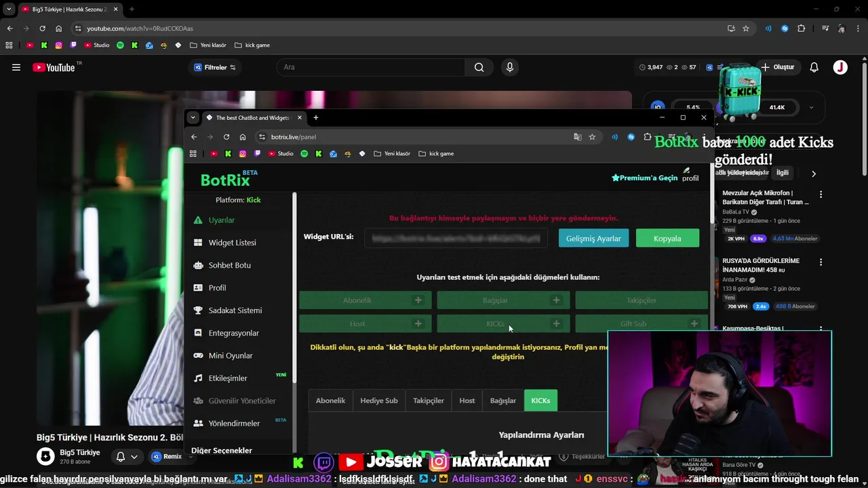Test a Gift Sub alert button

pyautogui.click(x=642, y=323)
